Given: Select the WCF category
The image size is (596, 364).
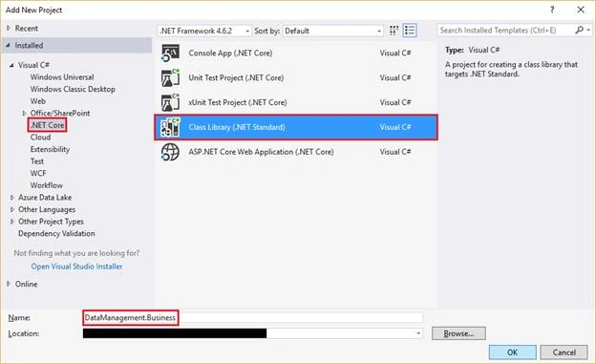Looking at the screenshot, I should click(x=38, y=174).
